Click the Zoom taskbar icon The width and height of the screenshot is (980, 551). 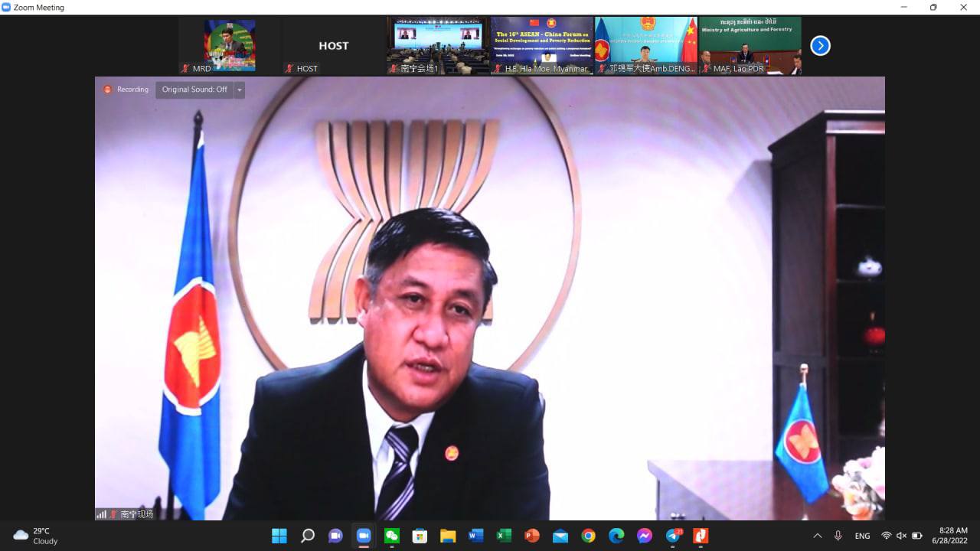364,536
